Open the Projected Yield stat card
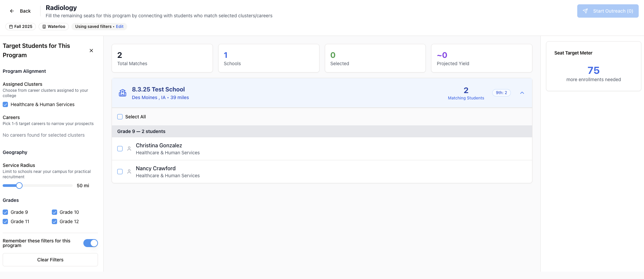Image resolution: width=644 pixels, height=279 pixels. [x=481, y=58]
